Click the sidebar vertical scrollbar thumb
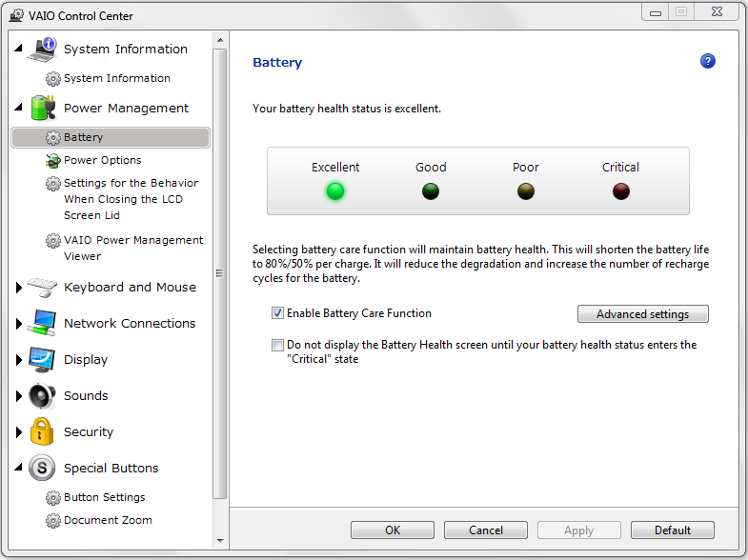Screen dimensions: 748x560 (220, 273)
